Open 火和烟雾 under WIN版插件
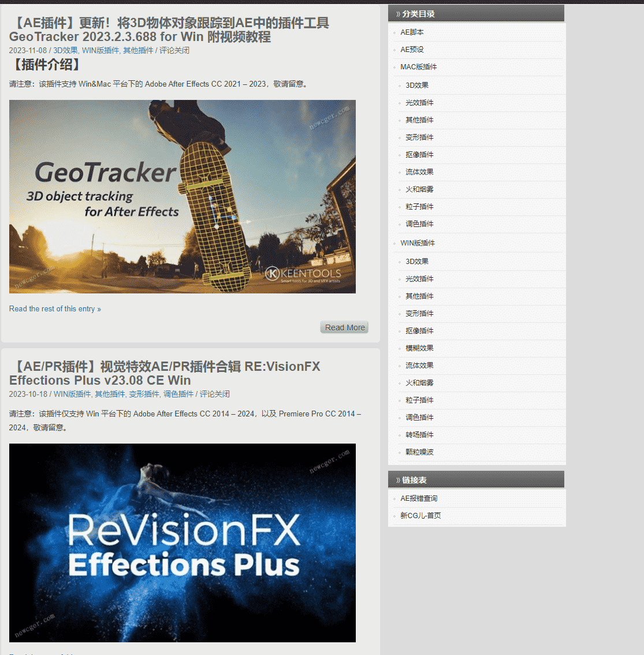 point(419,383)
